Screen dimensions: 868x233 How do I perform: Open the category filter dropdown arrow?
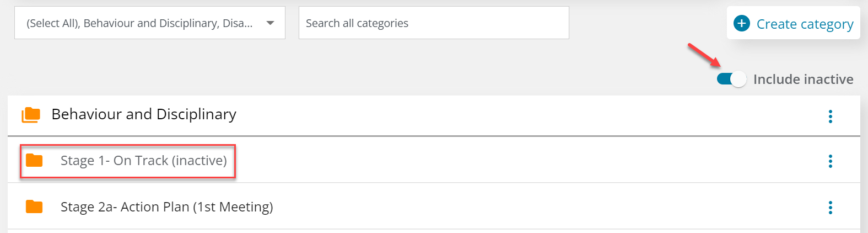coord(270,23)
